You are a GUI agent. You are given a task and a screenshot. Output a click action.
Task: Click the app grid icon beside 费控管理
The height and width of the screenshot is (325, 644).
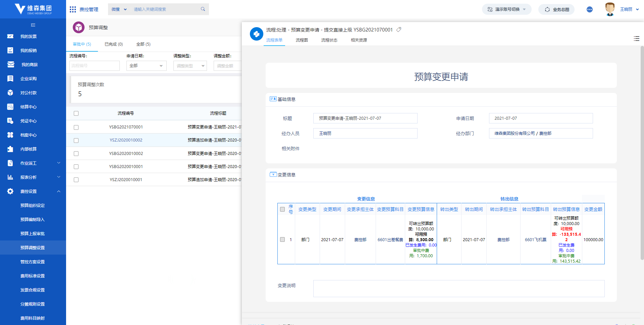click(73, 9)
